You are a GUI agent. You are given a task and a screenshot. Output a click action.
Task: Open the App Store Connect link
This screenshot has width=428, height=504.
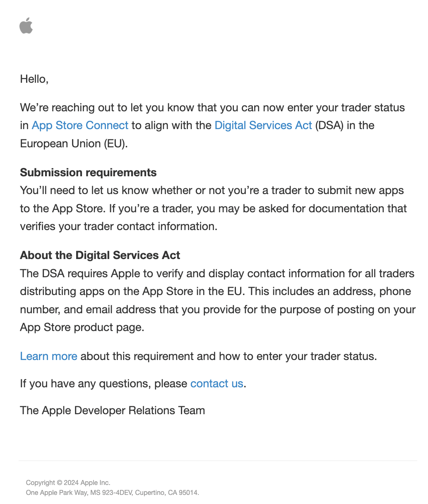tap(80, 125)
